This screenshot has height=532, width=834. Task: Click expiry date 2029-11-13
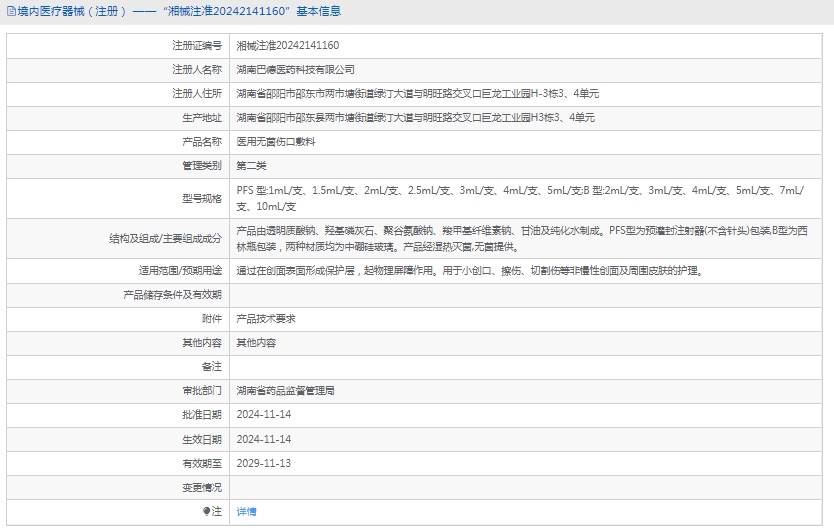[263, 463]
